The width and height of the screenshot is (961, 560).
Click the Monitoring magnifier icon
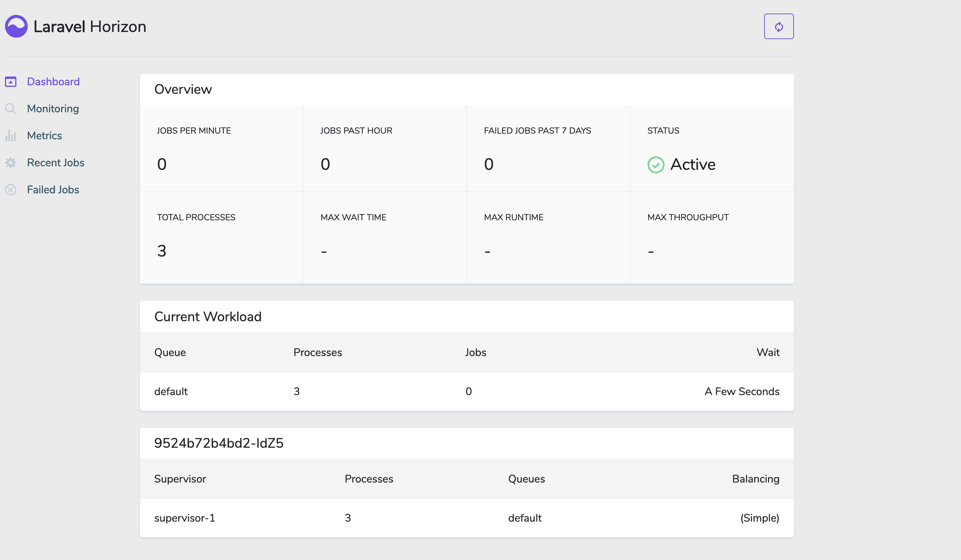pos(11,109)
